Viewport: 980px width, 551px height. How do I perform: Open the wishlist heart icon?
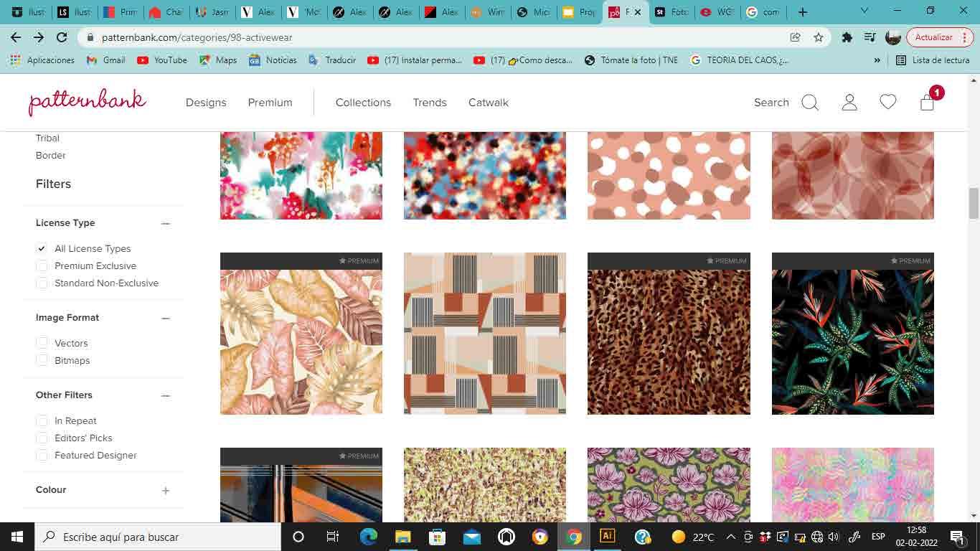(x=888, y=102)
